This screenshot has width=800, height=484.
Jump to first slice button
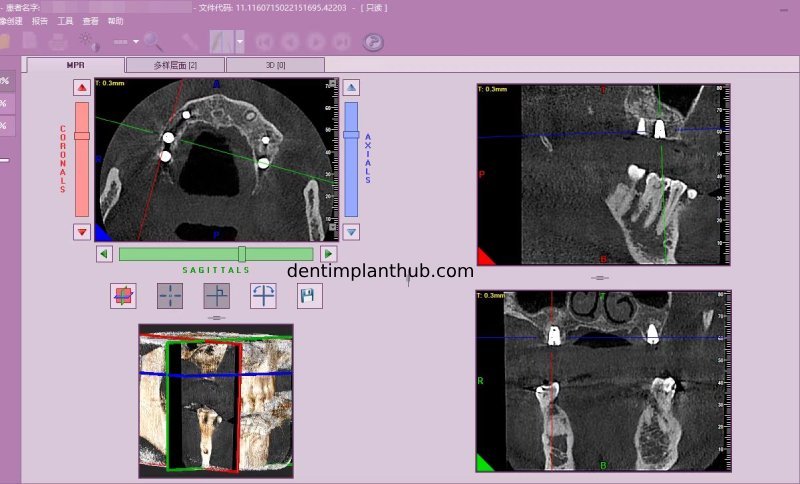coord(264,42)
